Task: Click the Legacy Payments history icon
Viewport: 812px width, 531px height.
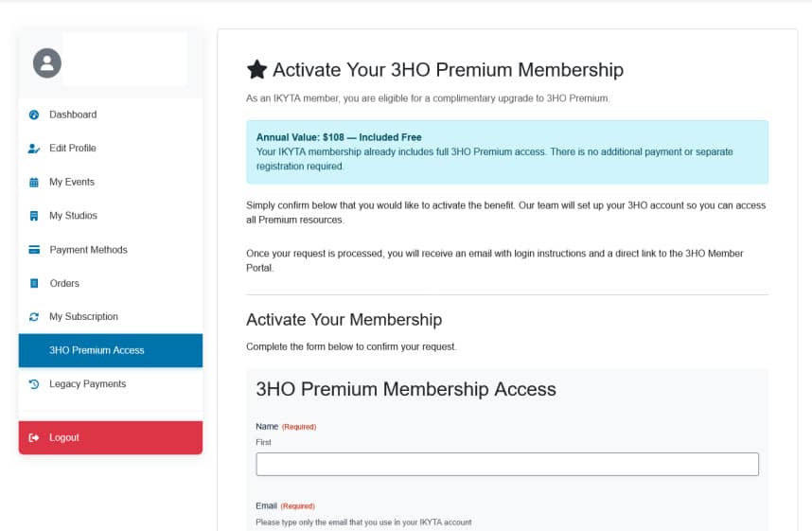Action: [34, 384]
